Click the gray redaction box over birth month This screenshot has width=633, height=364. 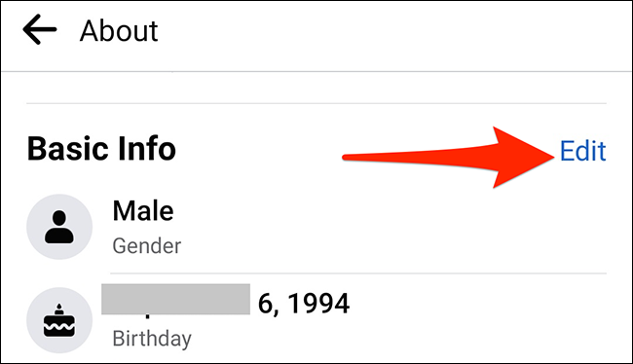(x=175, y=299)
